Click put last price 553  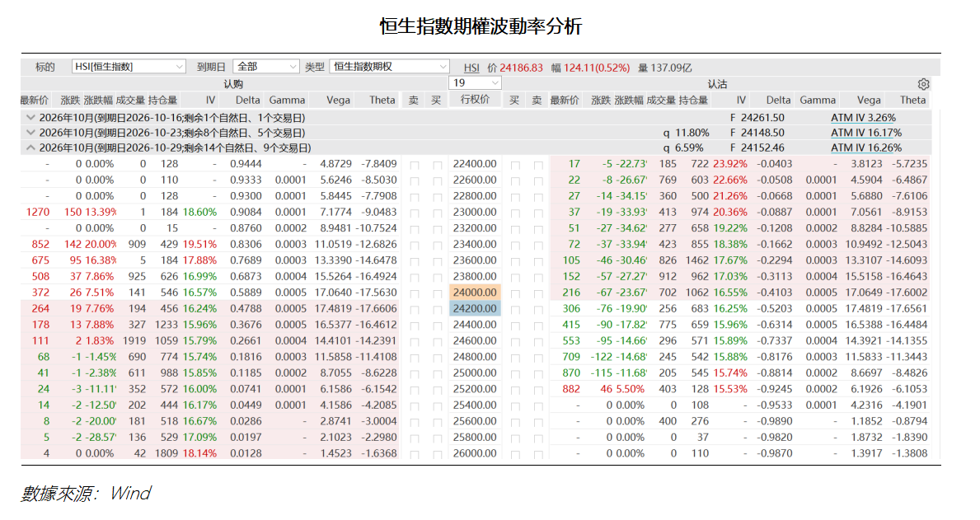click(x=571, y=340)
